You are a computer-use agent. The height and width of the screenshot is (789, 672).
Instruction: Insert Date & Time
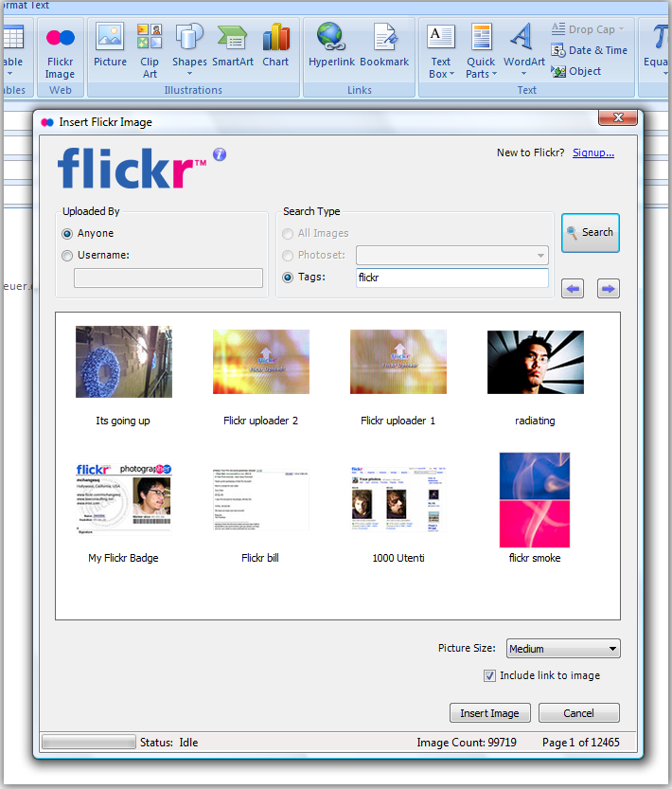tap(589, 50)
